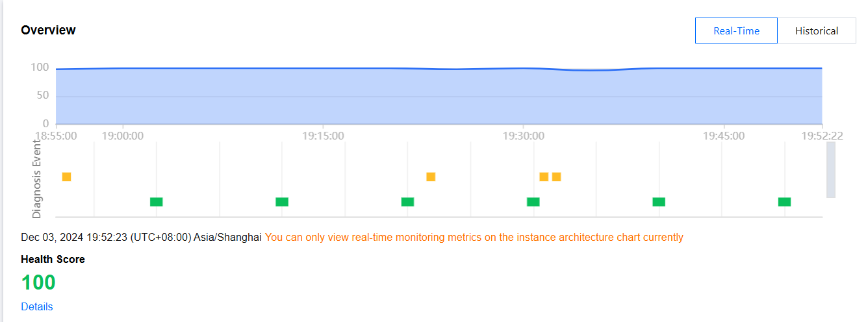Click the right yellow marker of the adjacent pair
This screenshot has width=868, height=322.
tap(556, 177)
